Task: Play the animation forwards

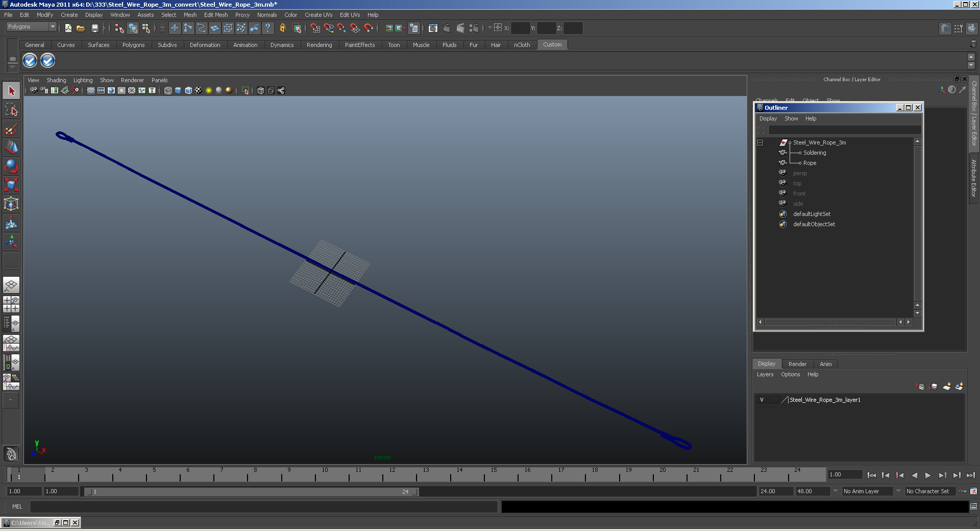Action: pyautogui.click(x=928, y=475)
